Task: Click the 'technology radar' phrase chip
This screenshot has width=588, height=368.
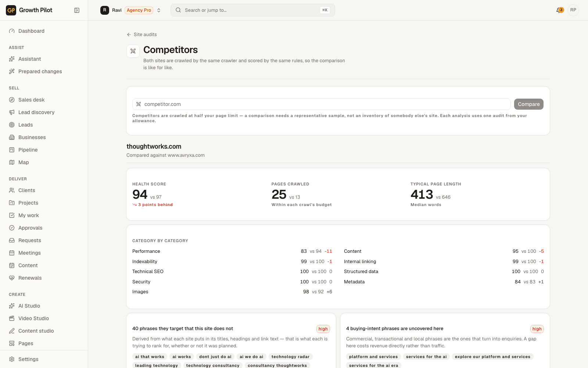Action: click(290, 357)
